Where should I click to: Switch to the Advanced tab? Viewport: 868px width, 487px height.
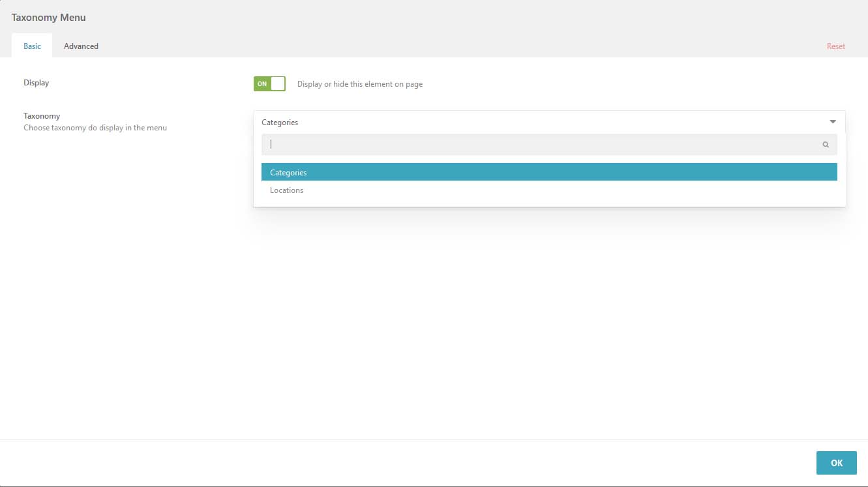pos(81,46)
